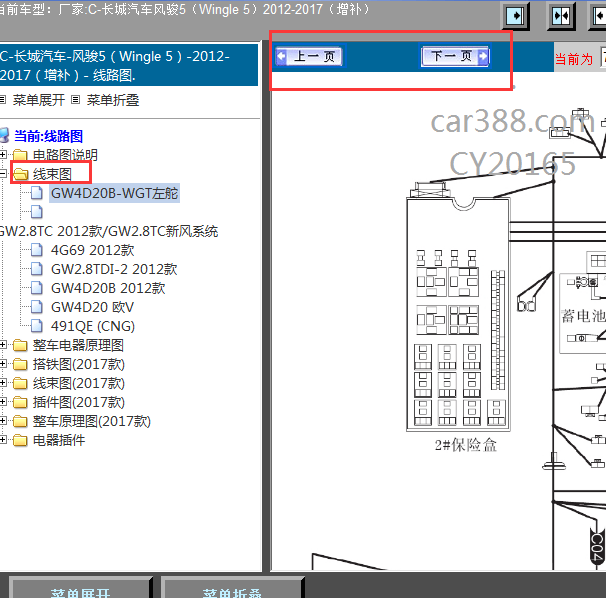
Task: Open the GW4D20B-WGT左舵 diagram
Action: tap(114, 193)
